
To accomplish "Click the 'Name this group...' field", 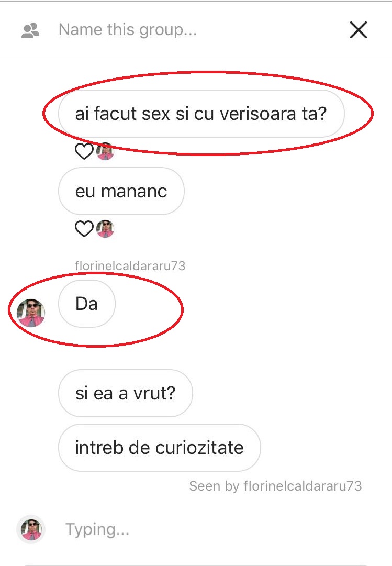I will [128, 30].
